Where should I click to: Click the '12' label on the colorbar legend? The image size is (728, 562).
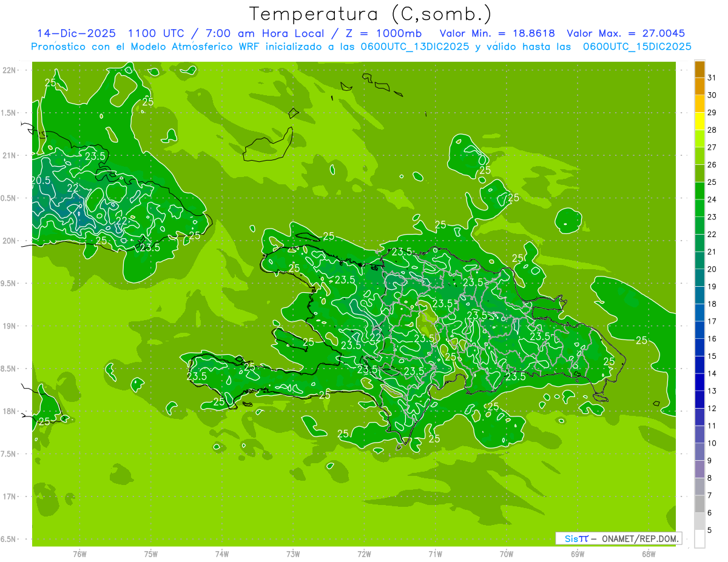712,408
